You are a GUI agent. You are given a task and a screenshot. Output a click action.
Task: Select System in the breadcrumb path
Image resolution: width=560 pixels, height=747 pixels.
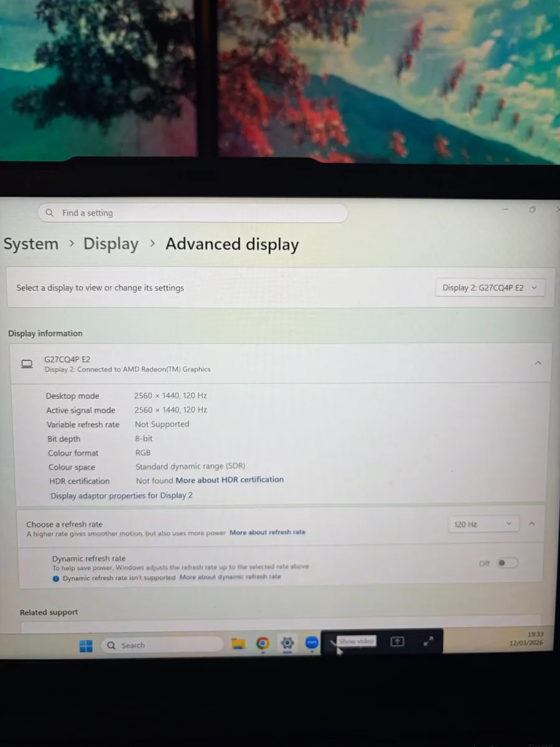click(31, 244)
